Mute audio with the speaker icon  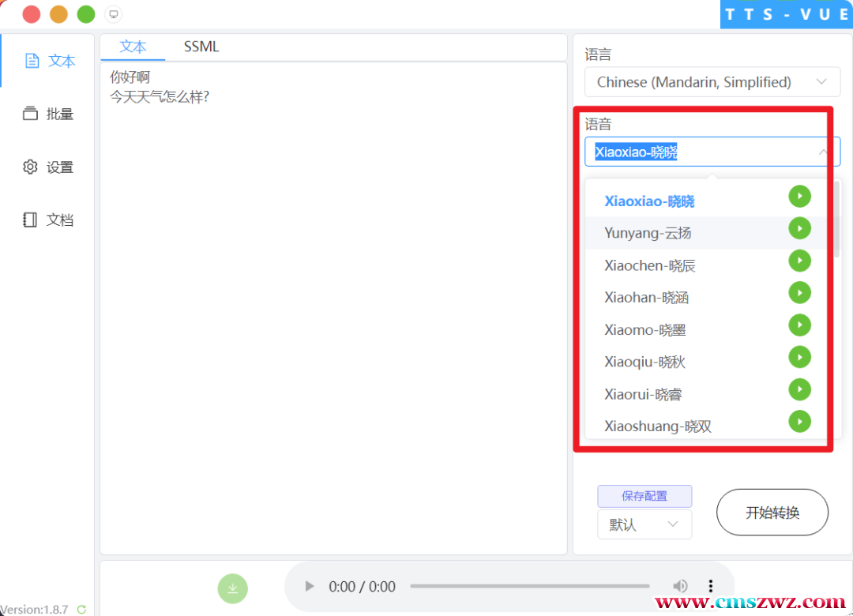(679, 586)
